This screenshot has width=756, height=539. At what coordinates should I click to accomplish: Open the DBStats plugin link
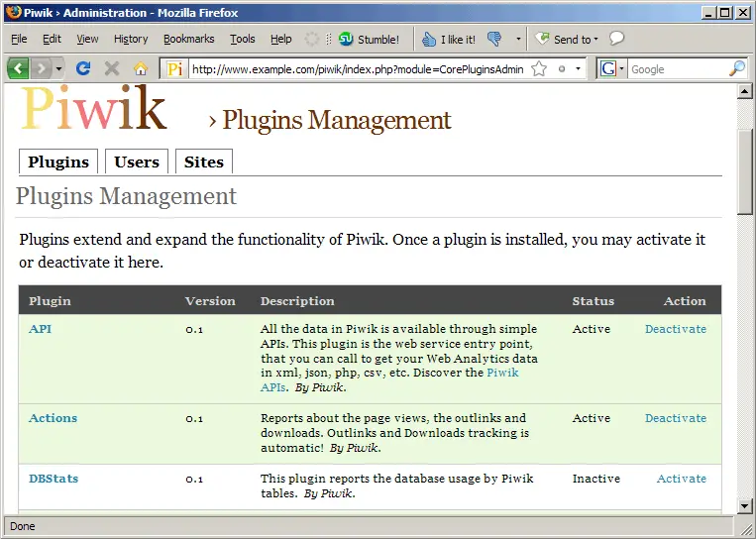pos(54,479)
